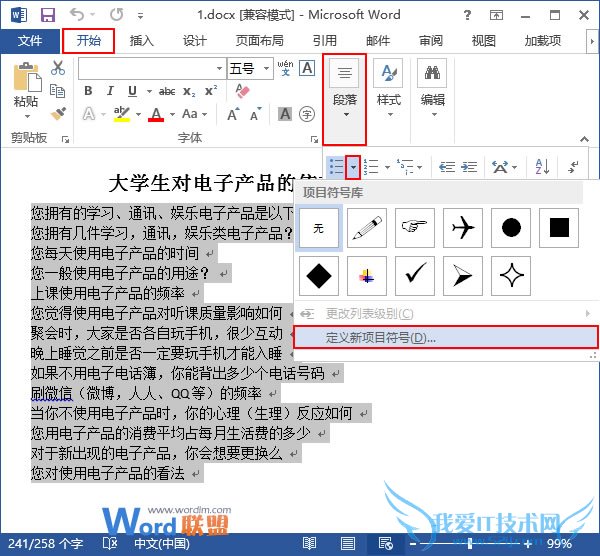The image size is (600, 556).
Task: Click the Cut scissors icon
Action: coord(58,67)
